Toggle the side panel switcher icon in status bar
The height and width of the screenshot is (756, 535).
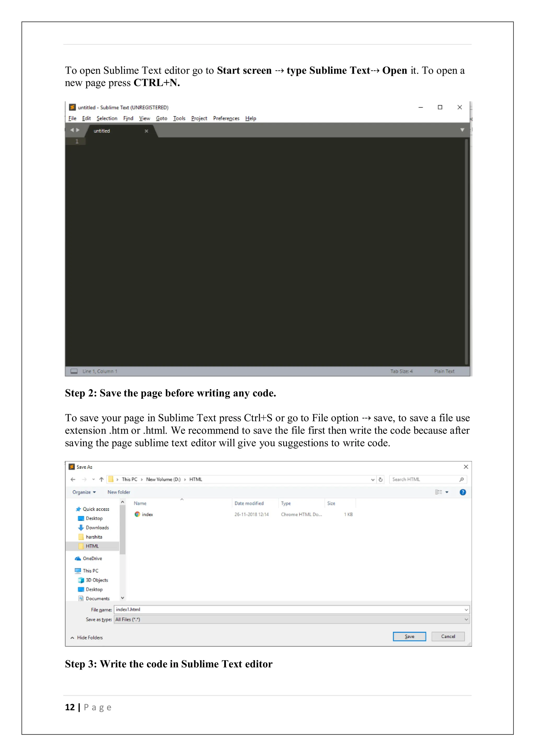(x=74, y=371)
